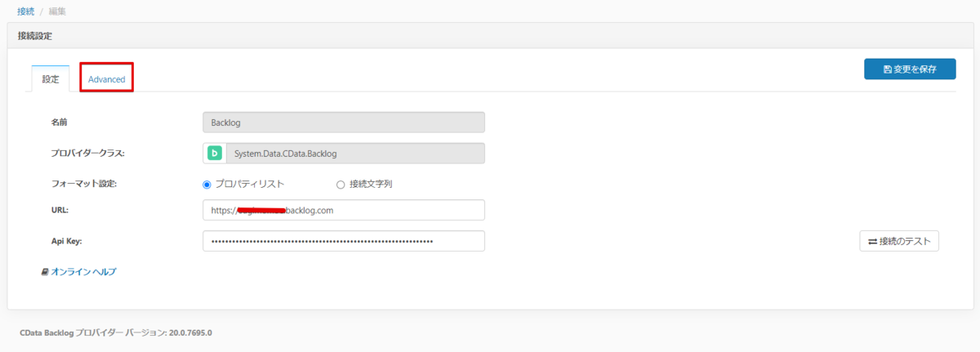980x352 pixels.
Task: Click the URL: label
Action: [x=60, y=210]
